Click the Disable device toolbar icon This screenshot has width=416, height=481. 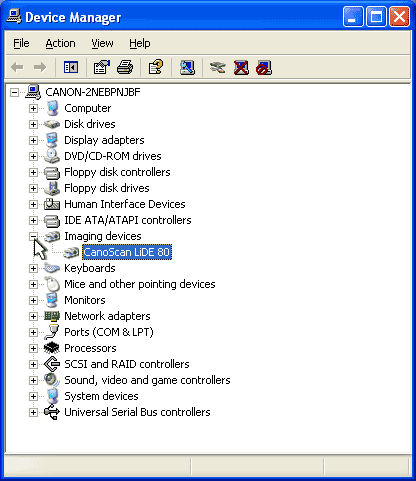264,68
